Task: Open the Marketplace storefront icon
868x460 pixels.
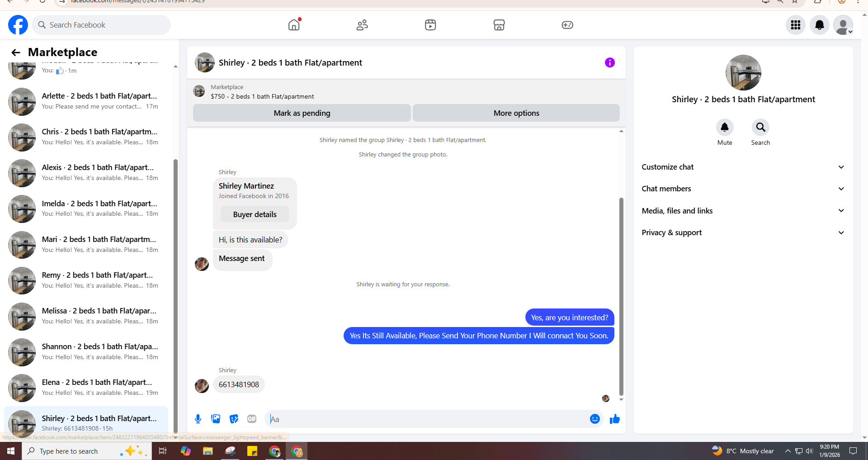Action: point(499,25)
